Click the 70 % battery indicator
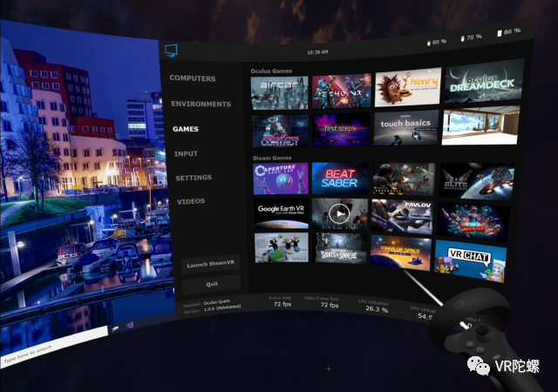This screenshot has width=558, height=392. [471, 37]
